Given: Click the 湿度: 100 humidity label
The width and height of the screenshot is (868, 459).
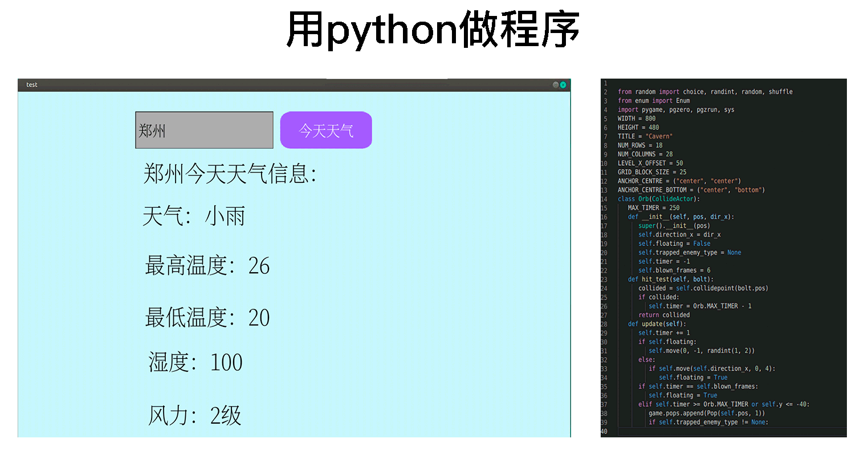Looking at the screenshot, I should coord(195,363).
